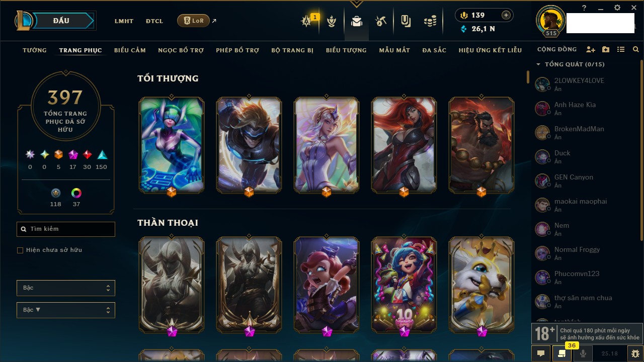Click the 'Tìm kiếm' search field

(x=66, y=229)
